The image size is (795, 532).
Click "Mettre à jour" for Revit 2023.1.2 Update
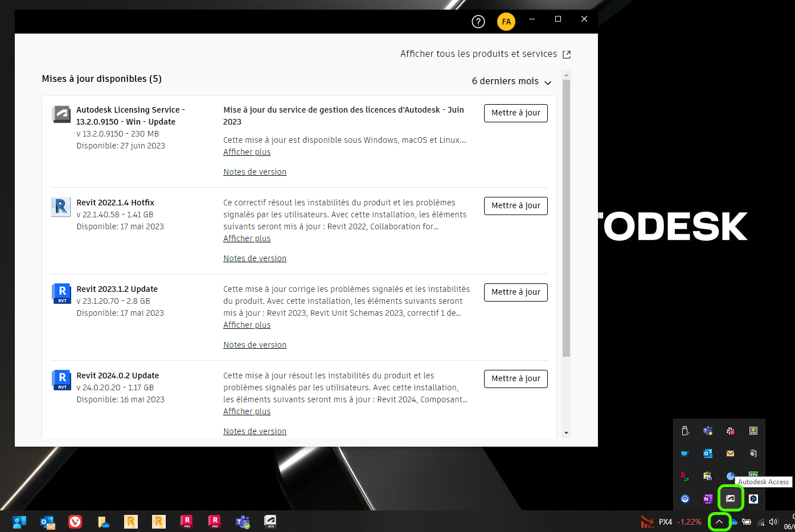515,292
